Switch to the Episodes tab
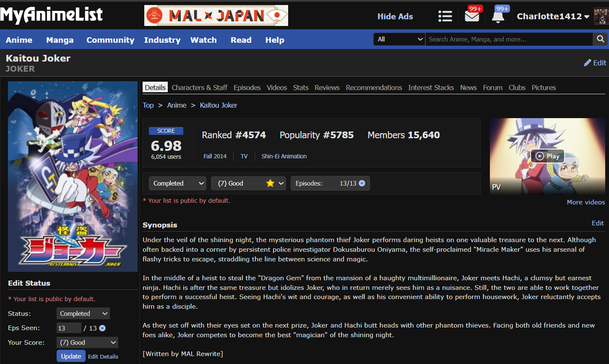Viewport: 609px width, 364px height. click(x=247, y=88)
